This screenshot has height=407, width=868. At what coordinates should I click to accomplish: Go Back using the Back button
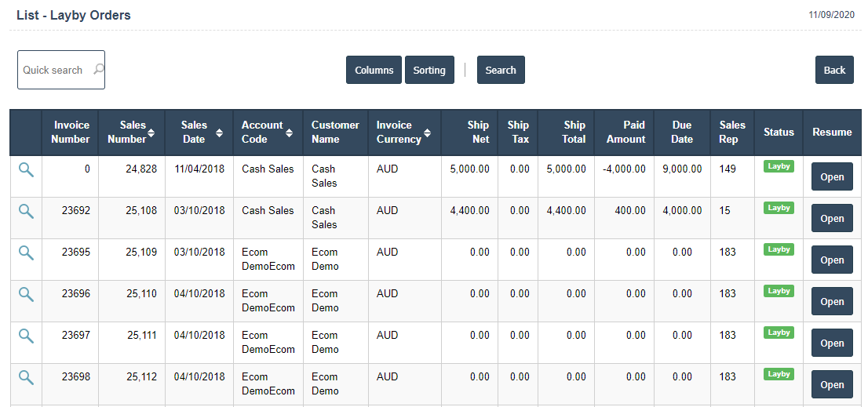tap(834, 70)
